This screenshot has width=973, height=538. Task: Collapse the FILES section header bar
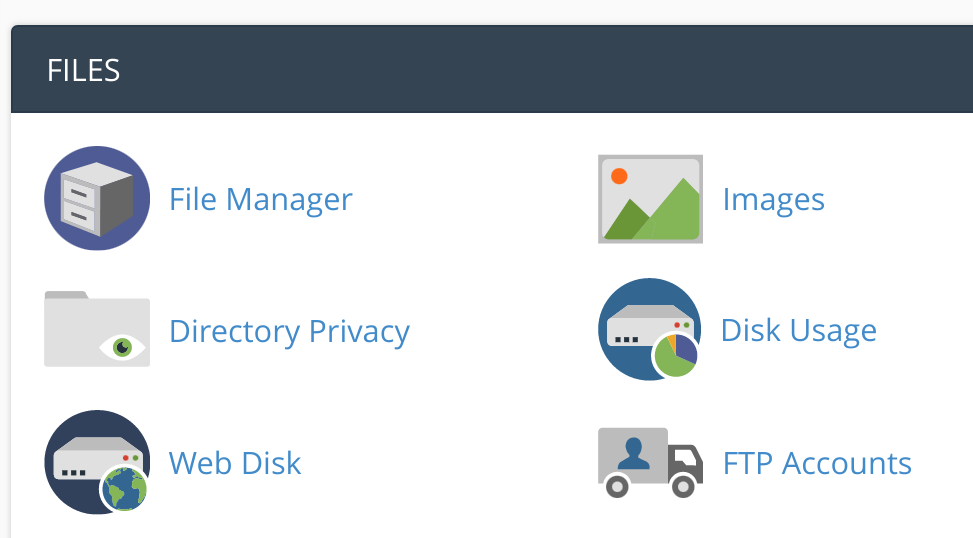coord(500,70)
